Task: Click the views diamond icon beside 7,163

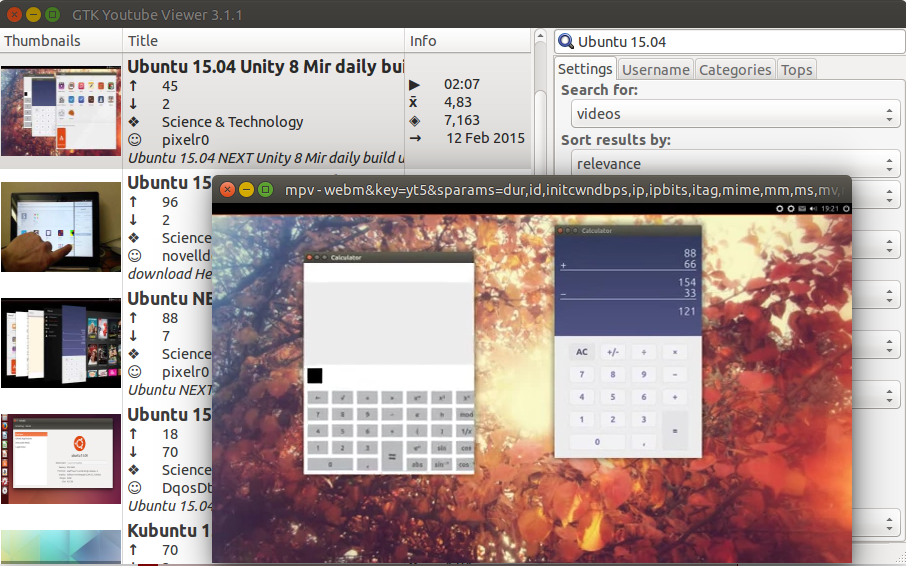Action: pos(414,121)
